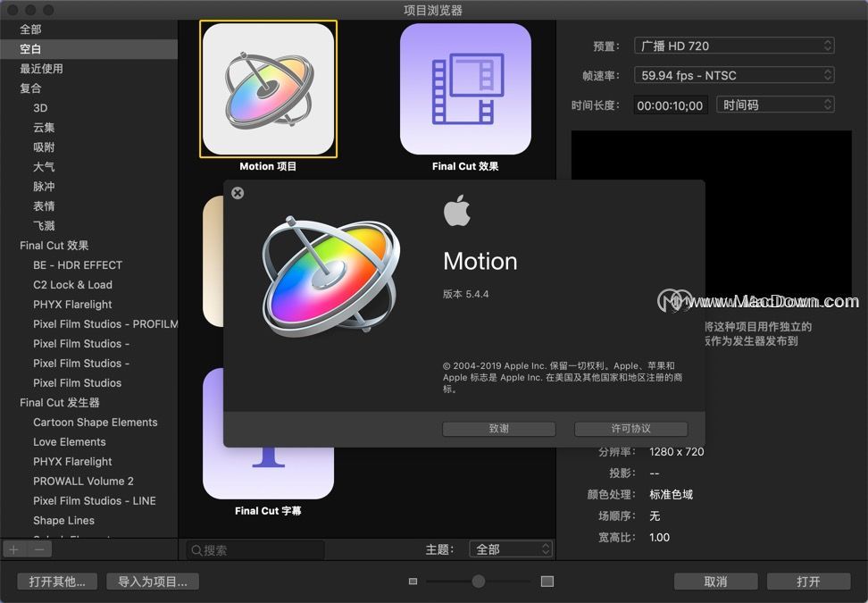Click the 时间长度 timecode field
This screenshot has height=603, width=868.
point(670,105)
